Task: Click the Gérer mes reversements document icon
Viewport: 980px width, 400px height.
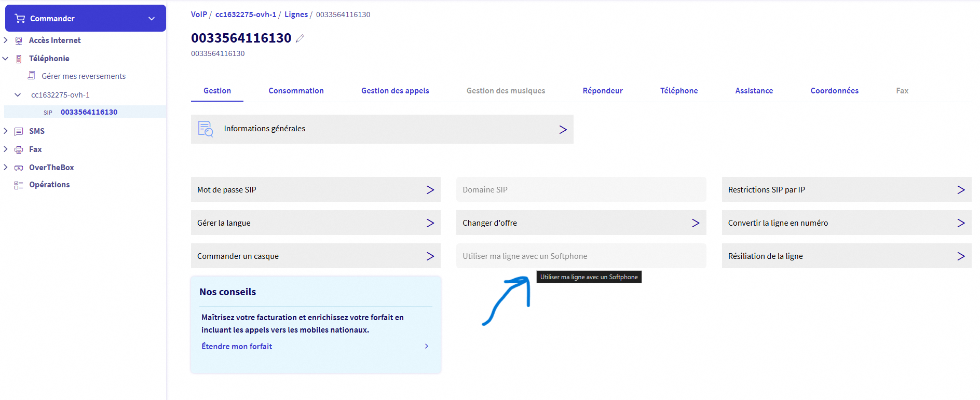Action: pyautogui.click(x=32, y=76)
